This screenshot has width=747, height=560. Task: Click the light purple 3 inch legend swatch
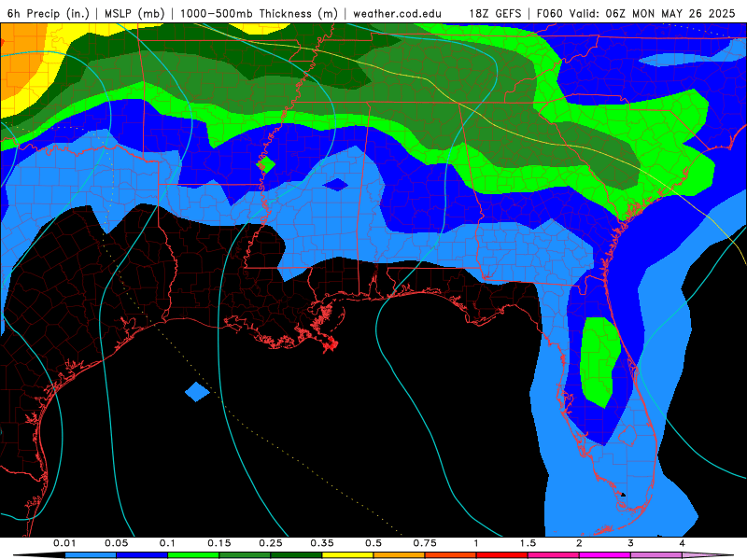656,555
